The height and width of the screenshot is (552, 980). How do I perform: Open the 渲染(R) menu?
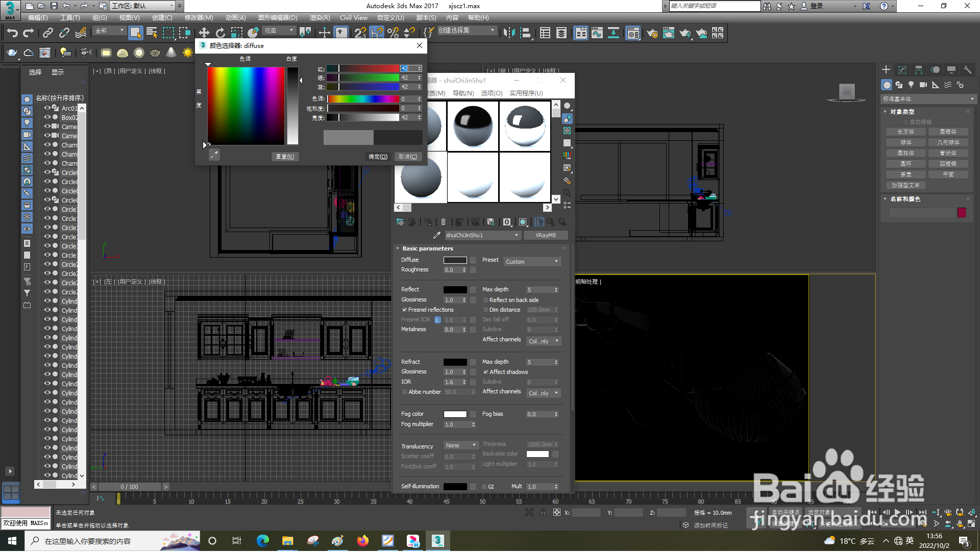[x=320, y=18]
